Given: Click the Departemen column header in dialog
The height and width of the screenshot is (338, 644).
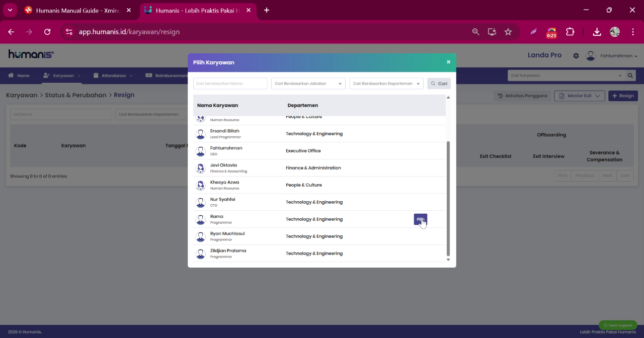Looking at the screenshot, I should 302,106.
